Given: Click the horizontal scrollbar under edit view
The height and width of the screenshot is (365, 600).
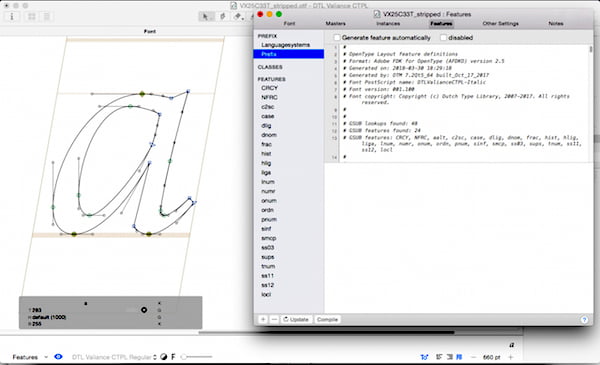Looking at the screenshot, I should (x=326, y=332).
